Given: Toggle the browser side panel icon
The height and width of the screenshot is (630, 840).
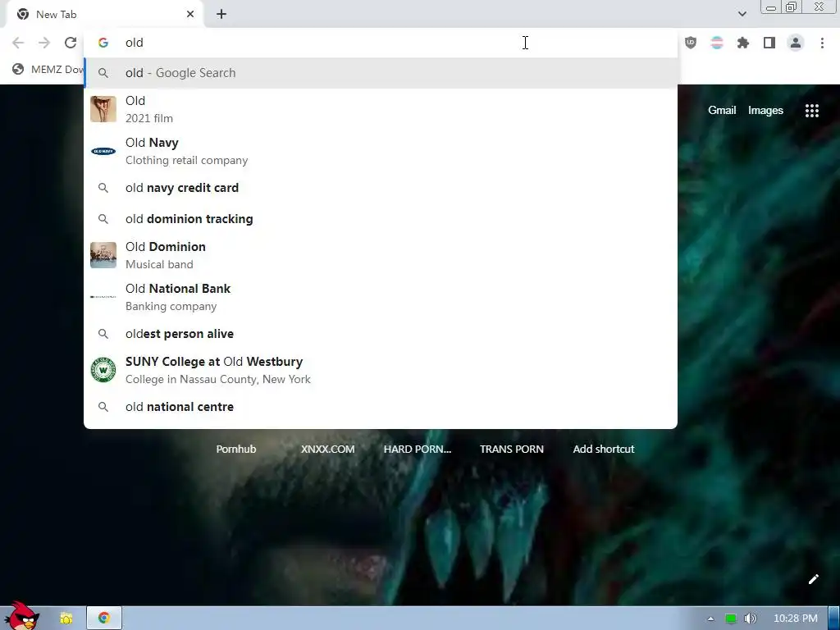Looking at the screenshot, I should pos(769,43).
